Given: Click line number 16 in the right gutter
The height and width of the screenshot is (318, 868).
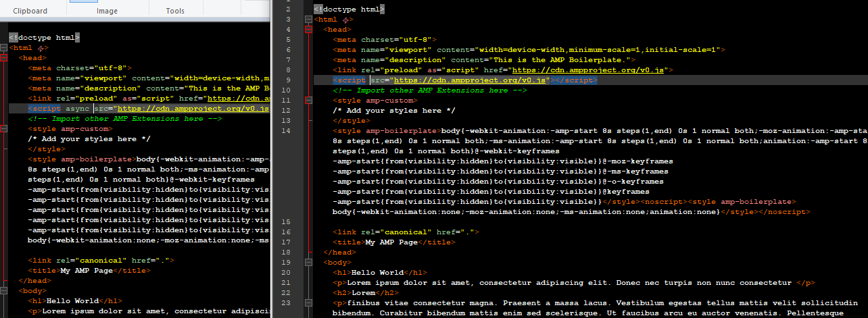Looking at the screenshot, I should [287, 232].
